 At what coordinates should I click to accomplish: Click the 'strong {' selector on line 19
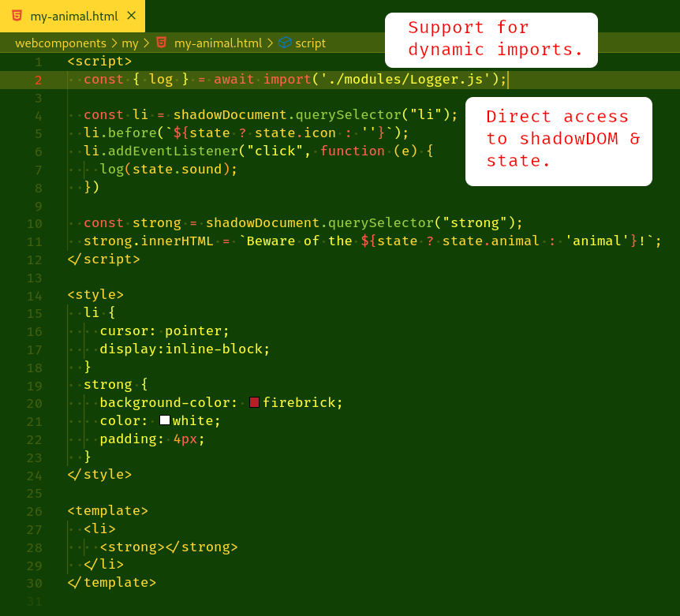[116, 385]
